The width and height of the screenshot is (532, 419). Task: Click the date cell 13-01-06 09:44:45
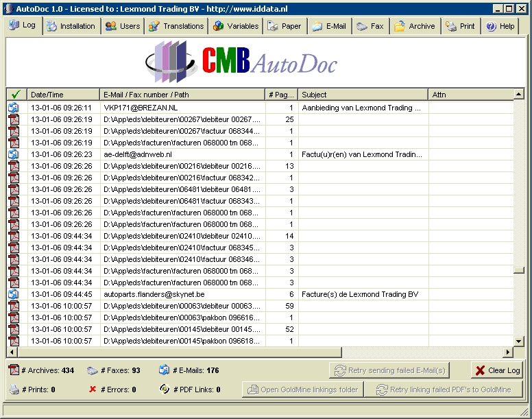click(64, 294)
